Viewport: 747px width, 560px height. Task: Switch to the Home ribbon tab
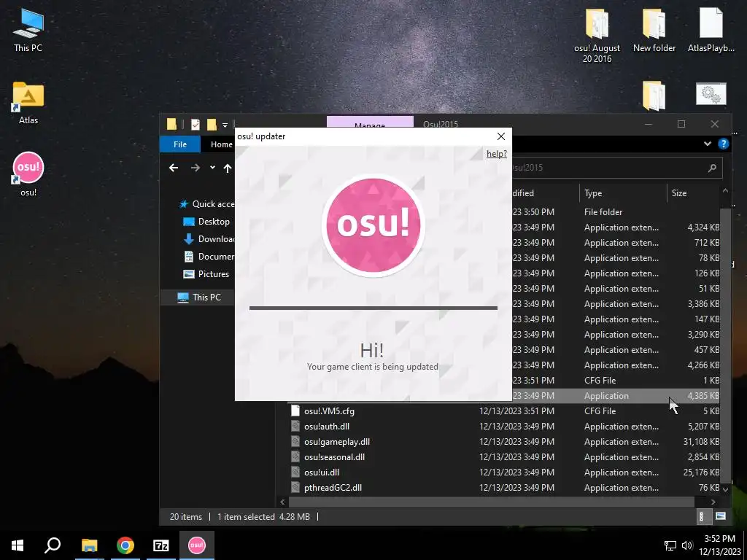coord(221,144)
